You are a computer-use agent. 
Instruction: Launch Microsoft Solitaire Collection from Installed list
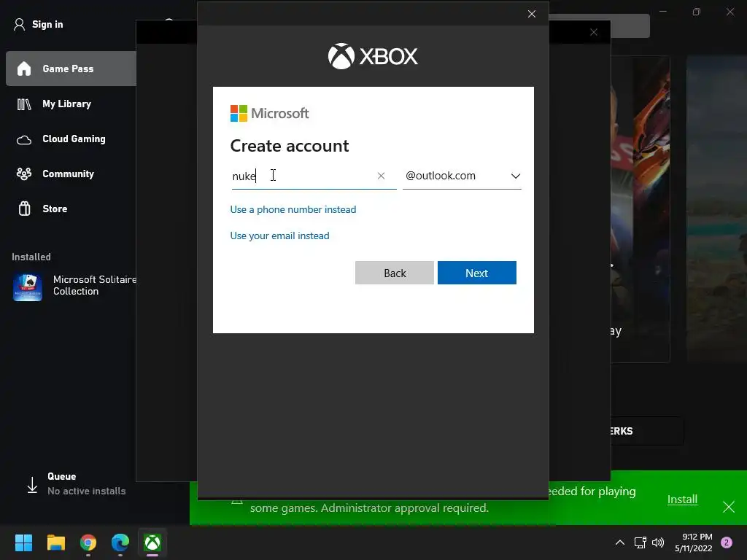(74, 285)
